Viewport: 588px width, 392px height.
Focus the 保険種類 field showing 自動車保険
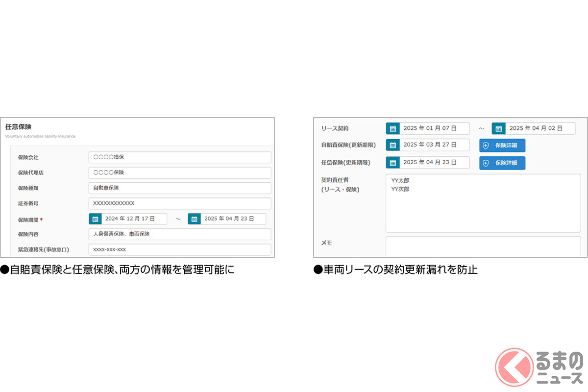(179, 188)
